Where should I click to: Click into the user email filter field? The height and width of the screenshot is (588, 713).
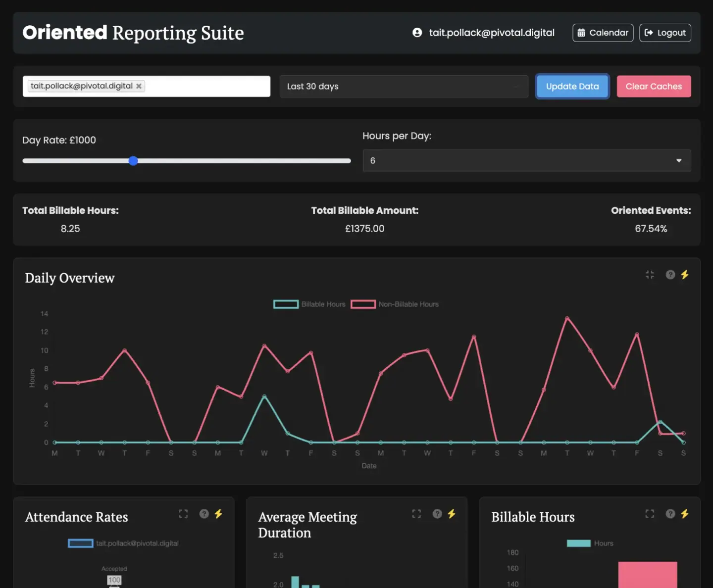point(147,86)
